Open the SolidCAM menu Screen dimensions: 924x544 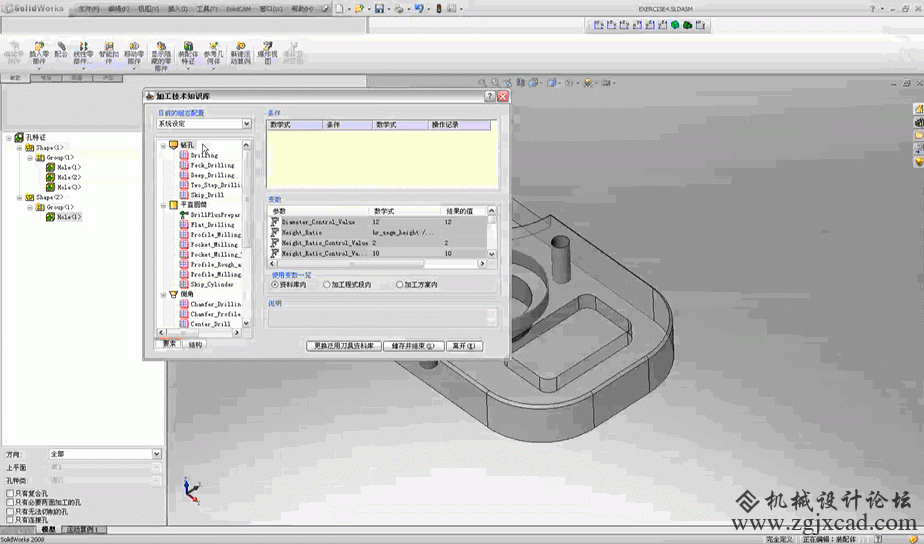pos(238,9)
